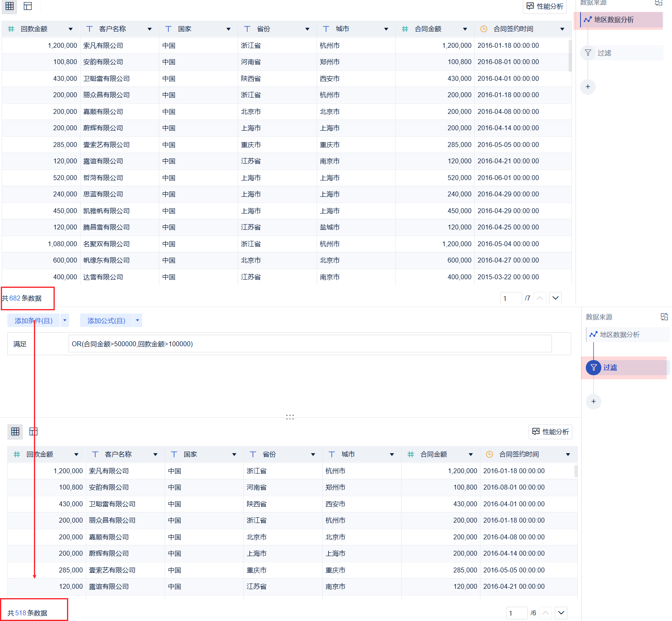
Task: Select 地区数据分析 step in upper side panel
Action: pos(621,20)
